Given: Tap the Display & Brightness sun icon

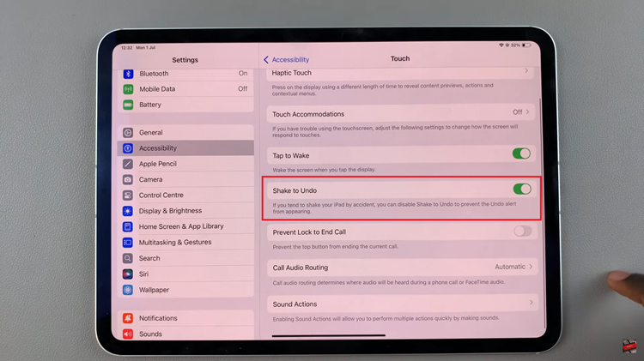Looking at the screenshot, I should pos(128,211).
